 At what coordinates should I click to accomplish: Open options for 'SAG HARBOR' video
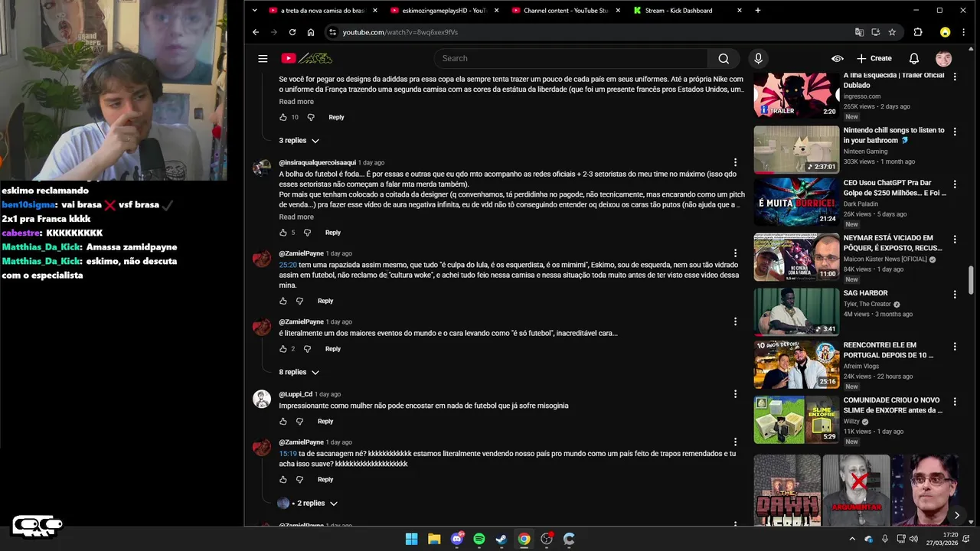[x=955, y=295]
